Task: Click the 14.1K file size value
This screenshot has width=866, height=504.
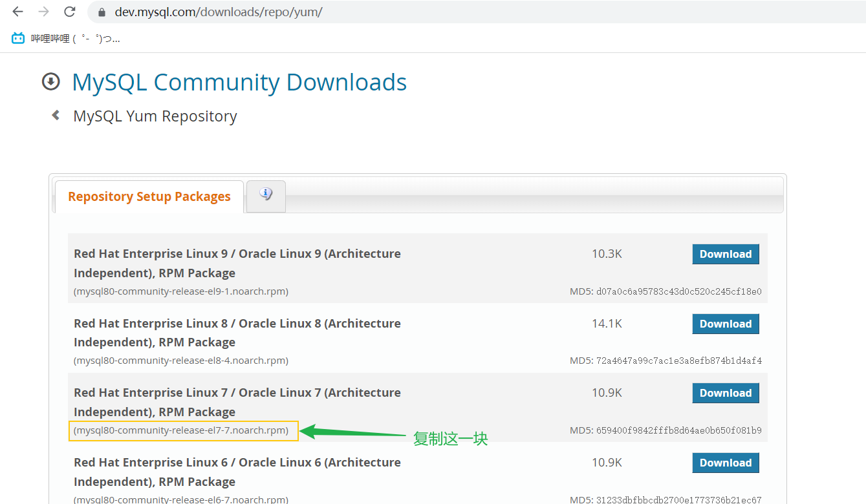Action: (607, 324)
